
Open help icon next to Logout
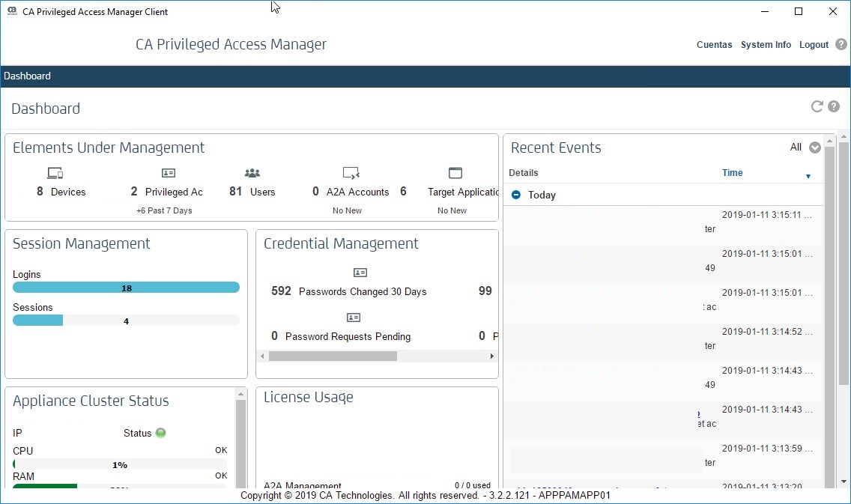point(841,44)
